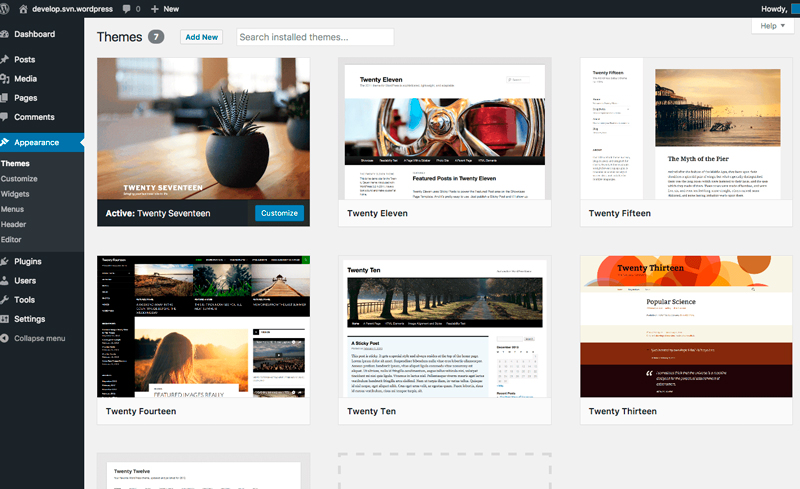Image resolution: width=800 pixels, height=489 pixels.
Task: Open Posts via the pushpin icon
Action: [6, 60]
